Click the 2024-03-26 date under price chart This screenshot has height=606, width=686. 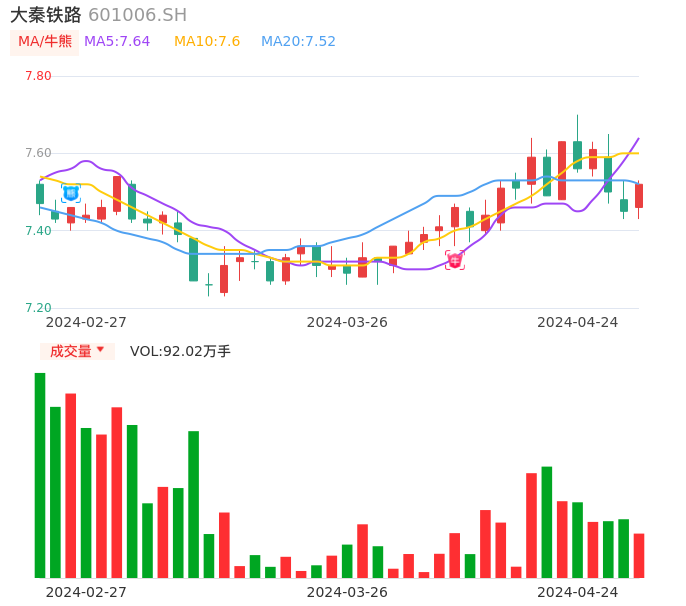347,322
